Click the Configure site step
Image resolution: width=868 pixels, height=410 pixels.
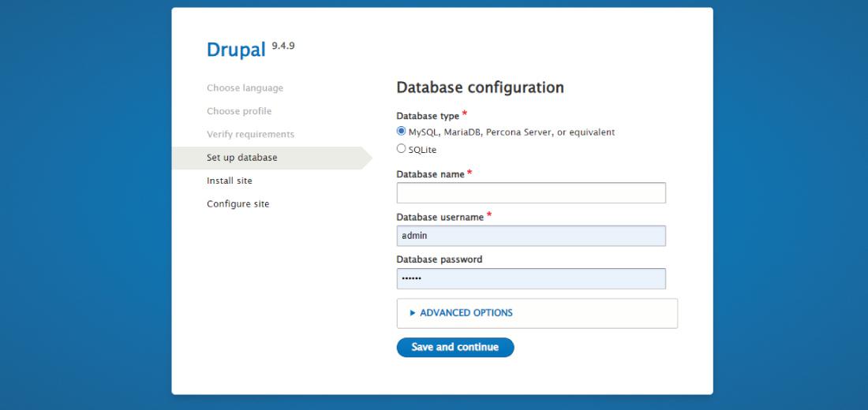point(238,203)
